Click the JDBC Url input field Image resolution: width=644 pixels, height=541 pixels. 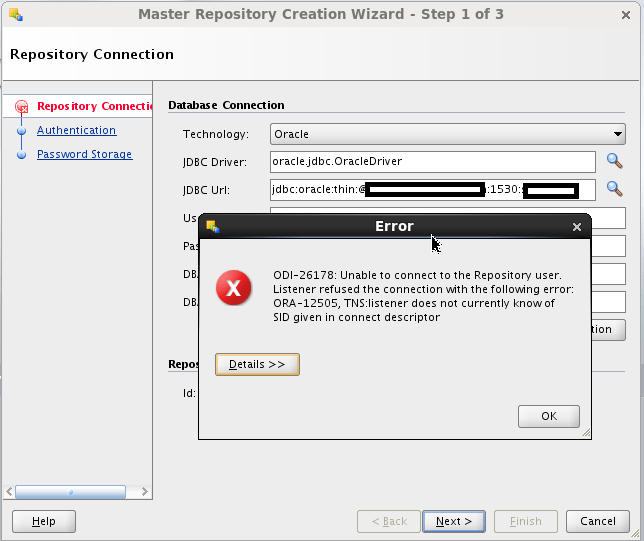(432, 190)
